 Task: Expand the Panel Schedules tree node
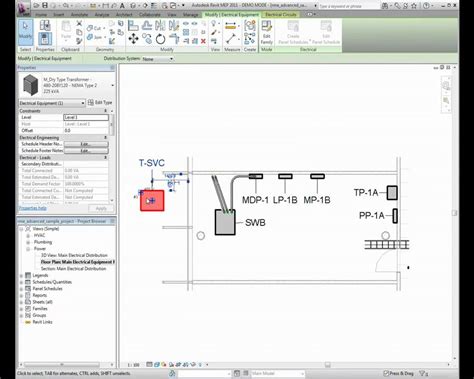21,289
